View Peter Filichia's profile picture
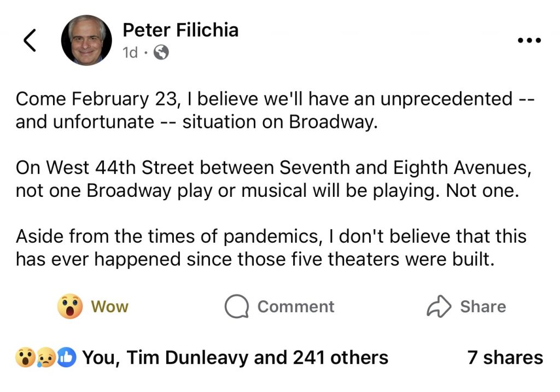Screen dimensions: 560x392 click(86, 40)
